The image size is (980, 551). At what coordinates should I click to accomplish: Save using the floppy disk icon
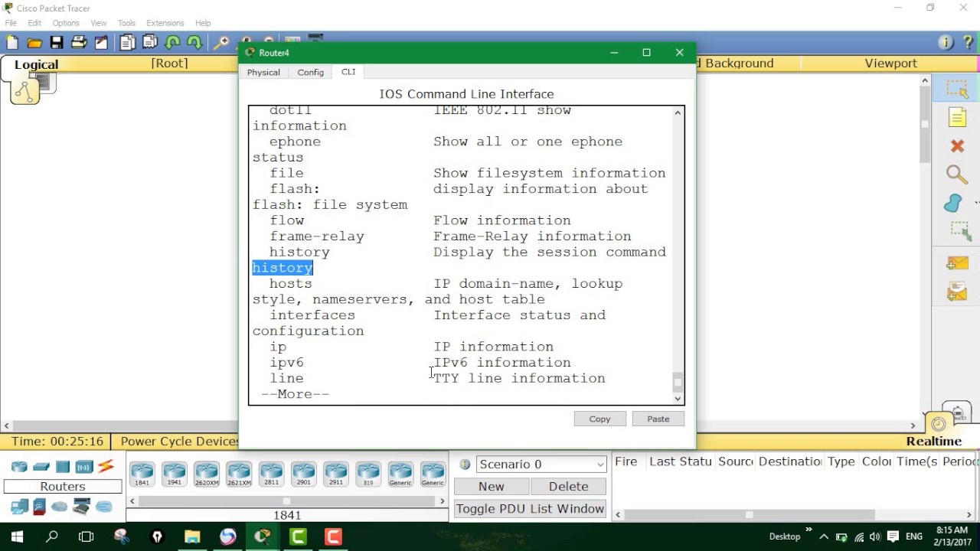(x=57, y=43)
